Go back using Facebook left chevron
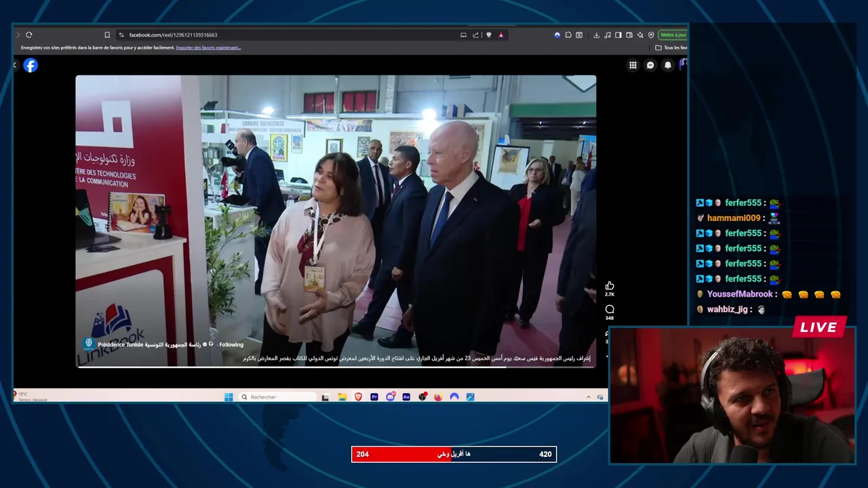Screen dimensions: 868x488 coord(15,65)
